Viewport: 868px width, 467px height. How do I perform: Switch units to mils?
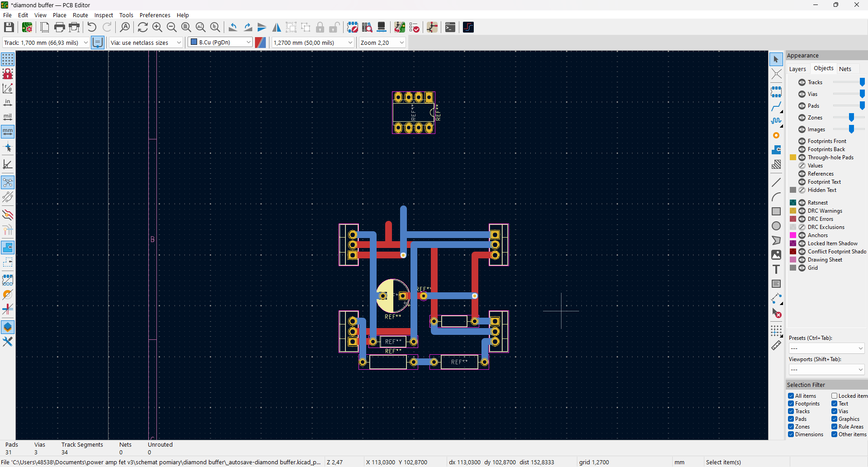8,117
